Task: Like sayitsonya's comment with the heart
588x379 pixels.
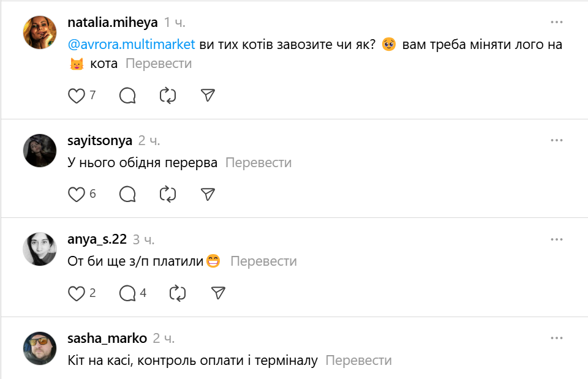Action: (x=76, y=194)
